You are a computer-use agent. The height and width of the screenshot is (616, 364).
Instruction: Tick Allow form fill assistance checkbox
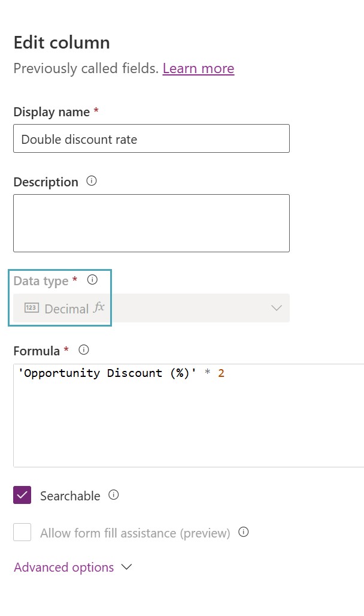(x=22, y=532)
